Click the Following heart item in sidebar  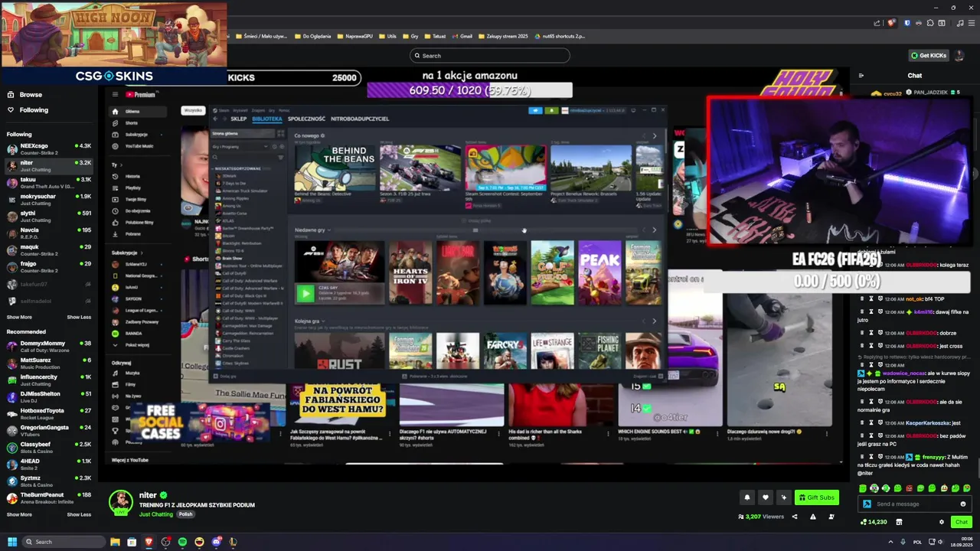click(28, 110)
